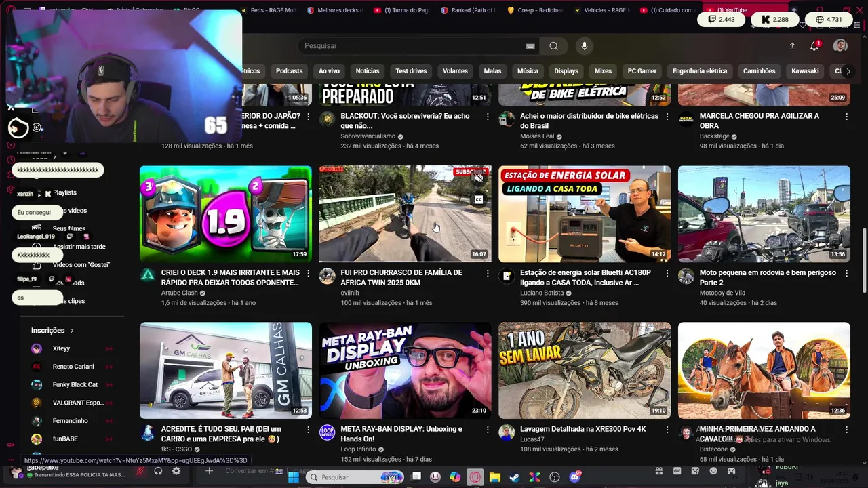Open the GM Calhas video thumbnail
868x488 pixels.
pyautogui.click(x=226, y=371)
